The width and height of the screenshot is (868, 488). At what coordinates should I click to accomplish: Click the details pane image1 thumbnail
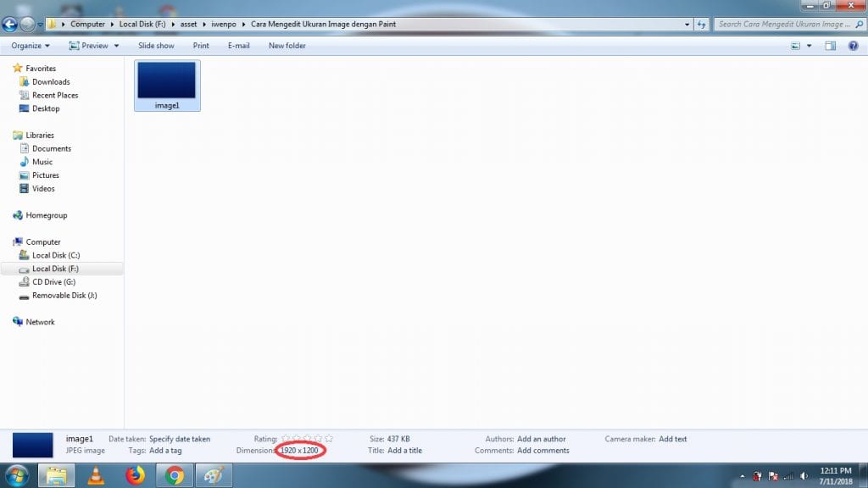pyautogui.click(x=33, y=445)
